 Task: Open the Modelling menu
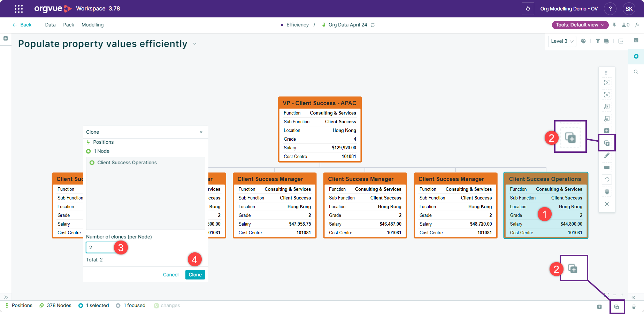click(92, 25)
